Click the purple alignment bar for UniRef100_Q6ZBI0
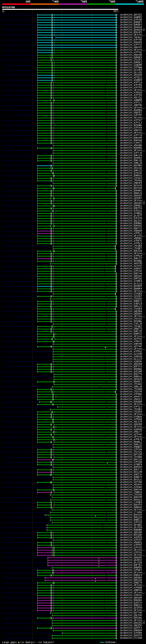This screenshot has height=644, width=146. (x=82, y=560)
